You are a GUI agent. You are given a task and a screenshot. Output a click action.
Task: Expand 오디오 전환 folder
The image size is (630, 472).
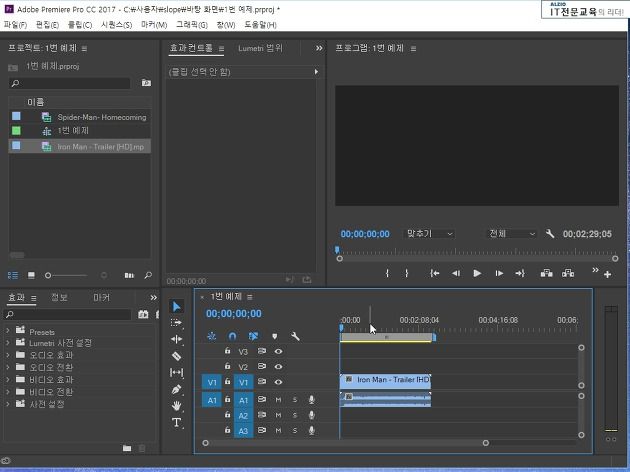point(8,367)
